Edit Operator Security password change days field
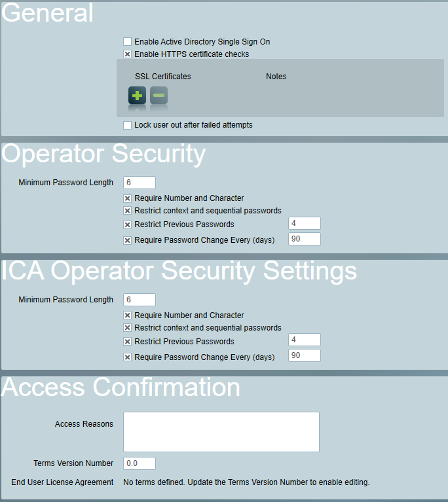 [x=305, y=239]
